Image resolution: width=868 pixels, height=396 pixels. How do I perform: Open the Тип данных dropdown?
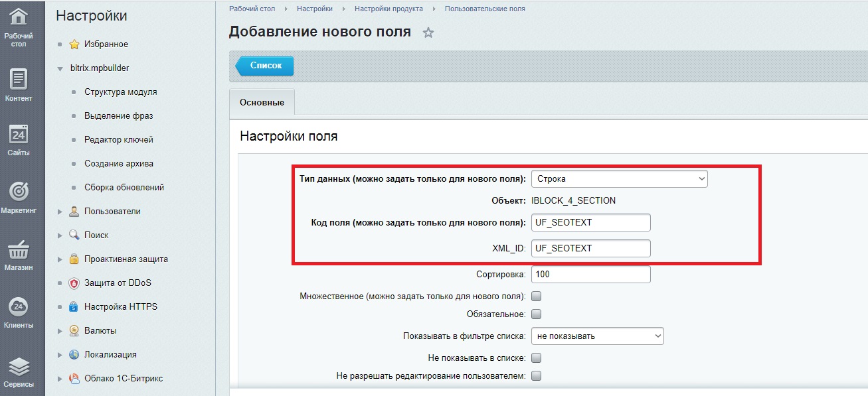619,179
